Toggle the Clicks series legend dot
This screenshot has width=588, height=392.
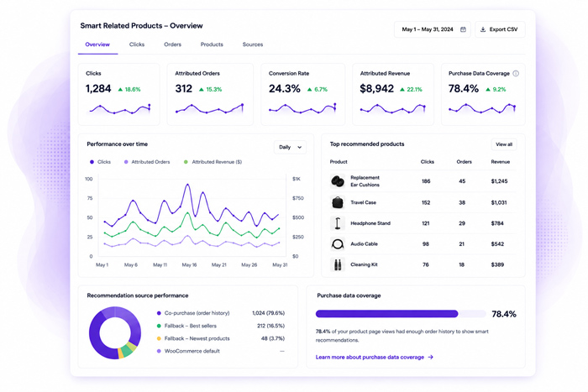click(x=92, y=162)
